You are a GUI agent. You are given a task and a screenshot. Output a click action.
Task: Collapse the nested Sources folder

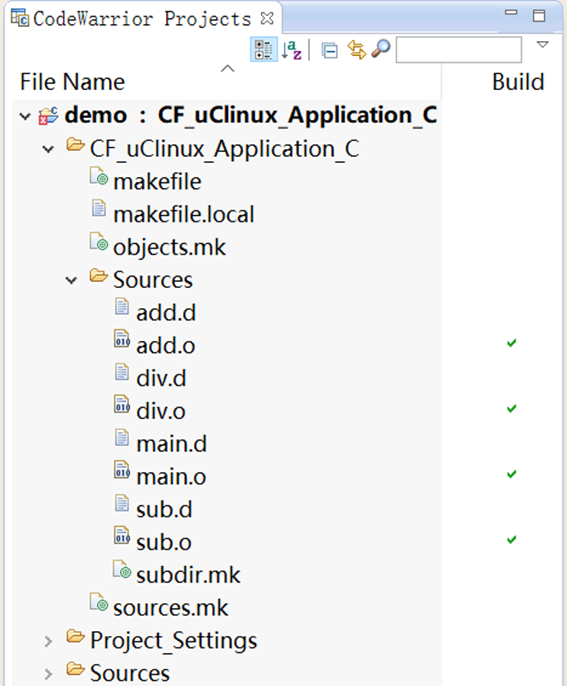tap(71, 280)
